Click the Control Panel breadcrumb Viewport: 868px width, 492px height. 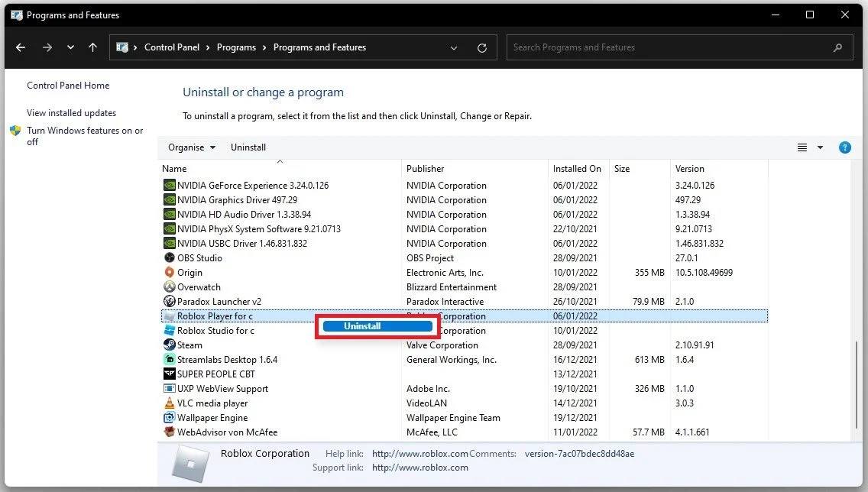click(x=172, y=47)
